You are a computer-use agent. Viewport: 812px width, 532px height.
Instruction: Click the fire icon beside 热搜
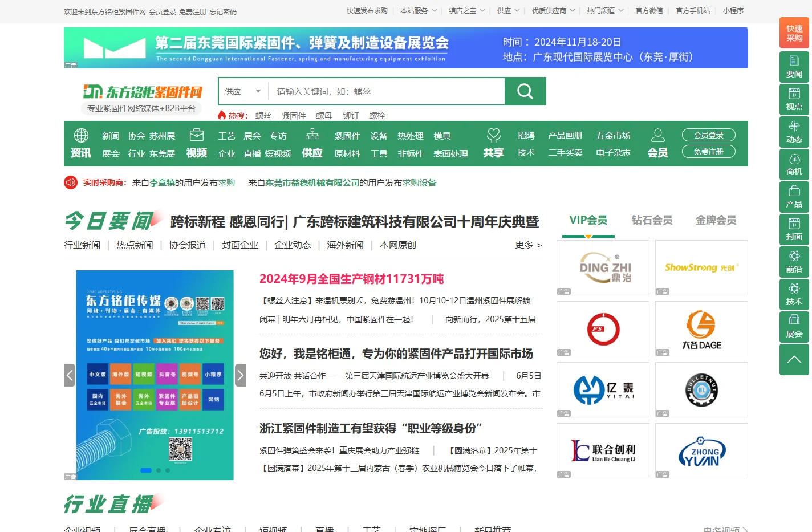click(222, 115)
